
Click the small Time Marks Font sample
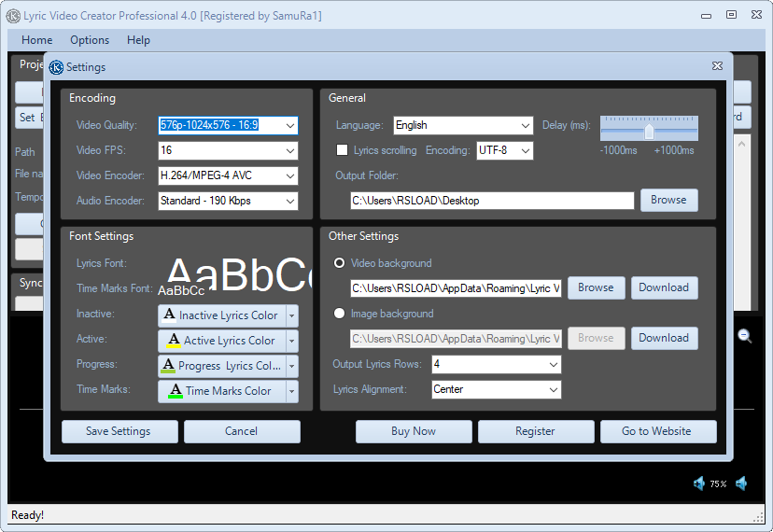click(x=181, y=291)
